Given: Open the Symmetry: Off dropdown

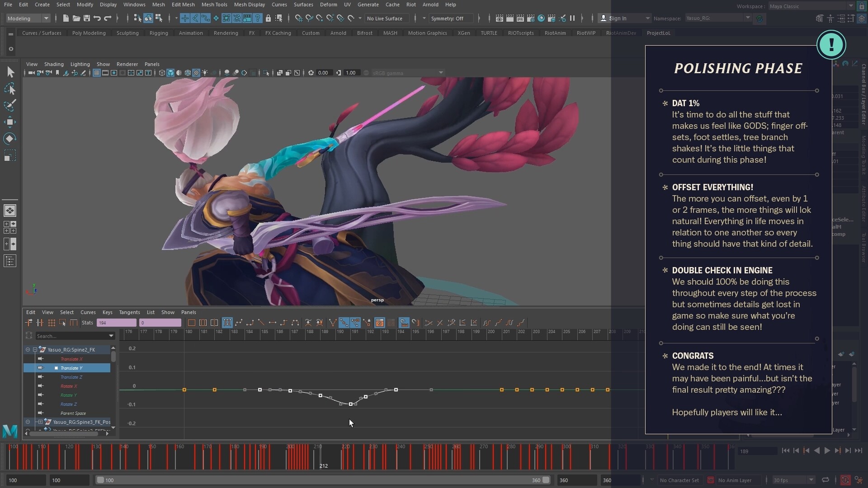Looking at the screenshot, I should tap(452, 19).
